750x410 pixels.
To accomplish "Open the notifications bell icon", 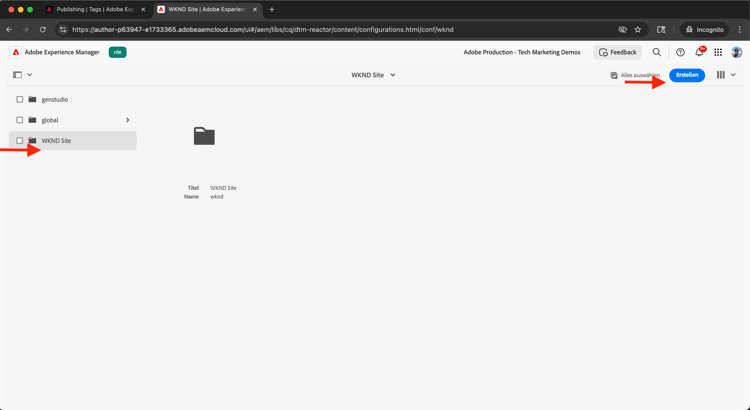I will [699, 52].
